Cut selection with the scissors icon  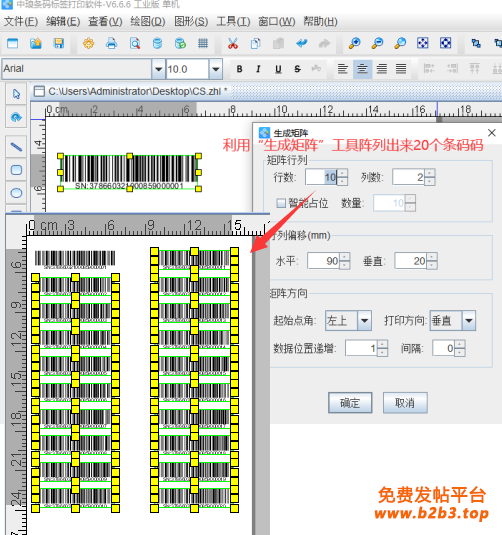pyautogui.click(x=233, y=43)
